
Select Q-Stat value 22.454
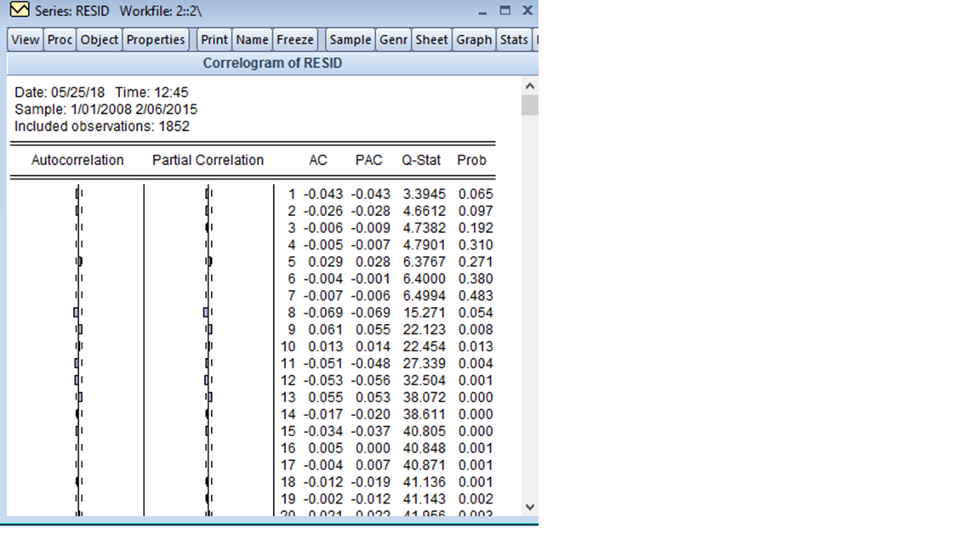pyautogui.click(x=424, y=347)
